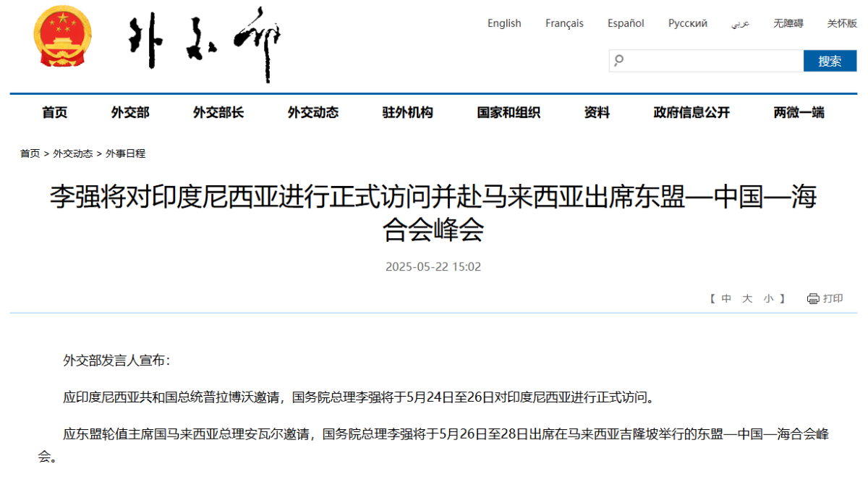The width and height of the screenshot is (868, 490).
Task: Set font size to 小
Action: pos(768,298)
